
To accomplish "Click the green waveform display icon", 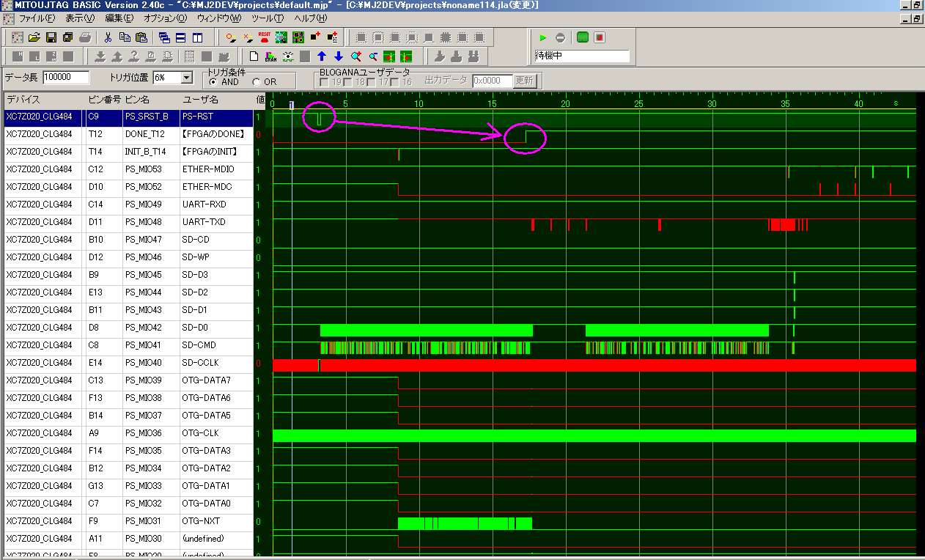I will pos(583,37).
